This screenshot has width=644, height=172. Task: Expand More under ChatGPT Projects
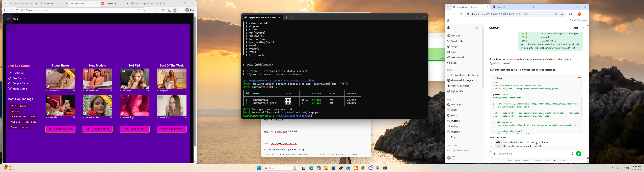(x=453, y=137)
